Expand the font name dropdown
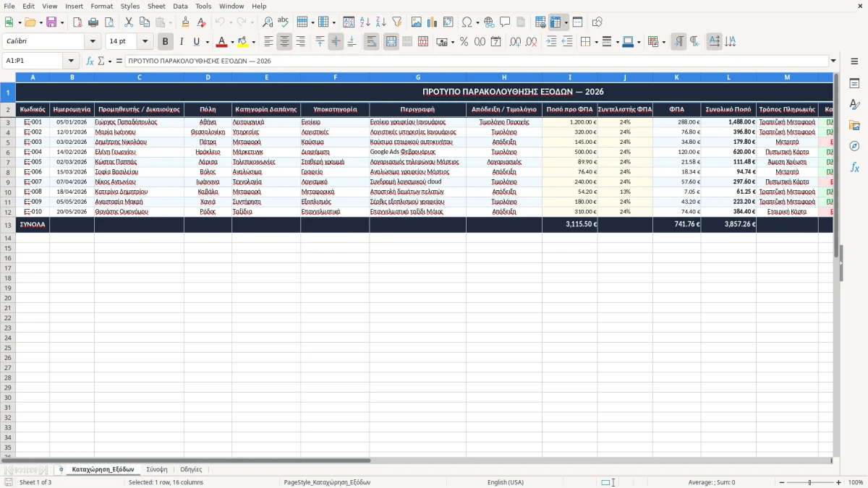 (x=93, y=42)
